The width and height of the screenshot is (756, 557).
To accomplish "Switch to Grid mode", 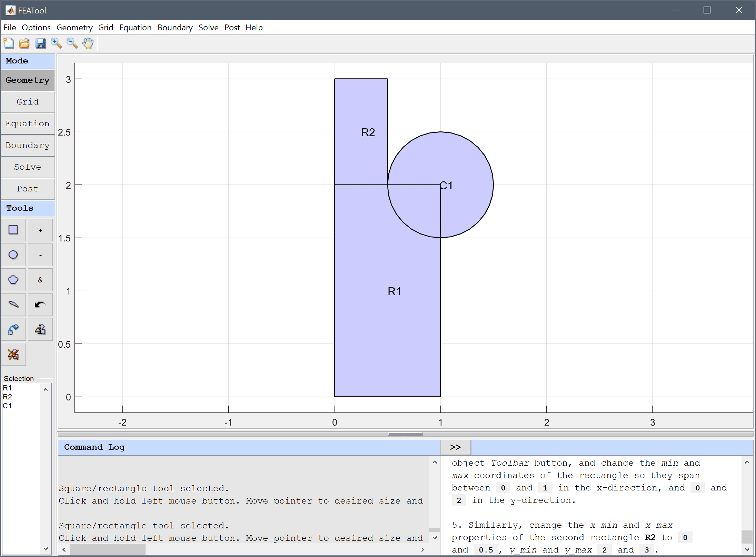I will tap(28, 102).
